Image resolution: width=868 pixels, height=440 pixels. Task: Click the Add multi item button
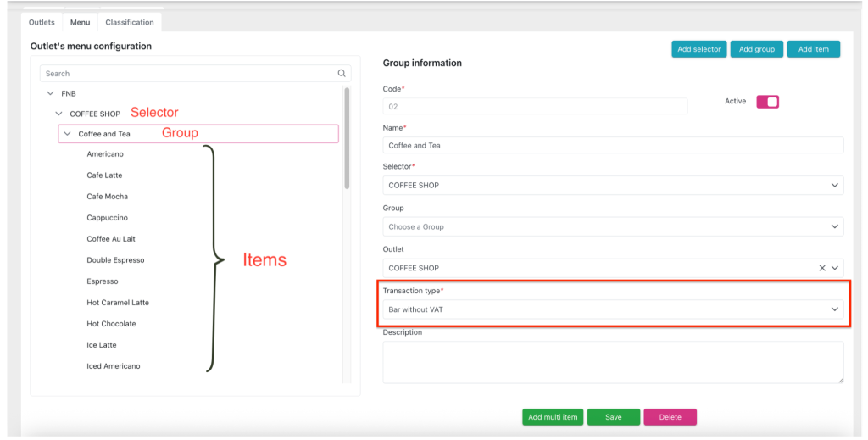(553, 417)
